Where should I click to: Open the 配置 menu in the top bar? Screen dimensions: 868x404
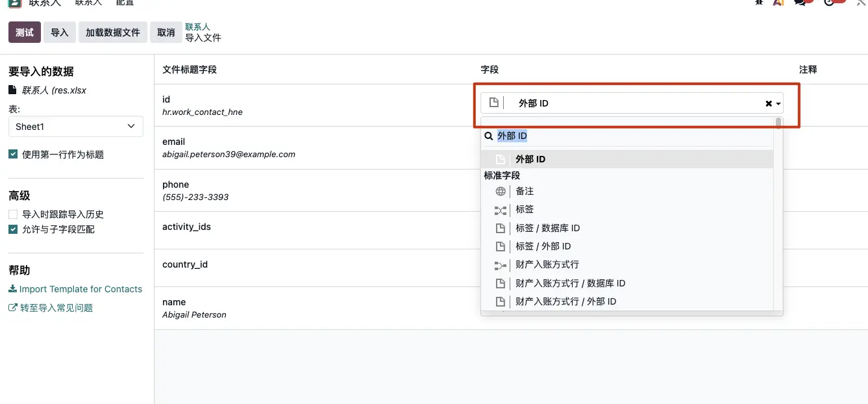coord(125,3)
